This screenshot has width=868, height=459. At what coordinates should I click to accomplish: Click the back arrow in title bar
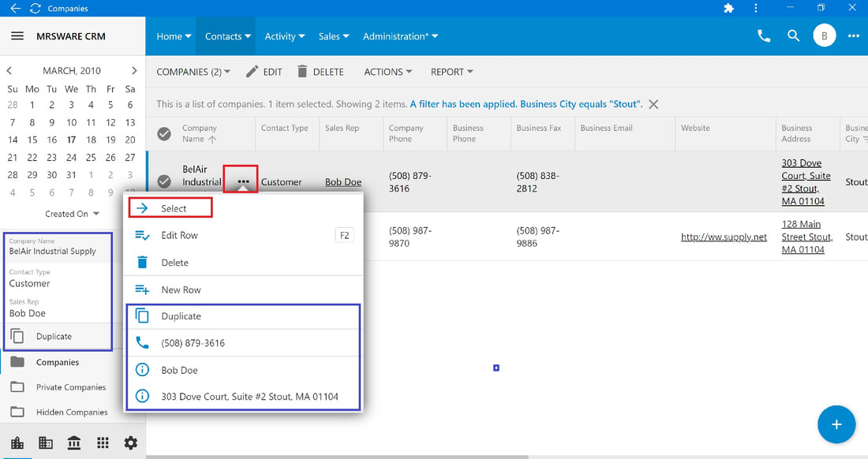click(x=16, y=9)
